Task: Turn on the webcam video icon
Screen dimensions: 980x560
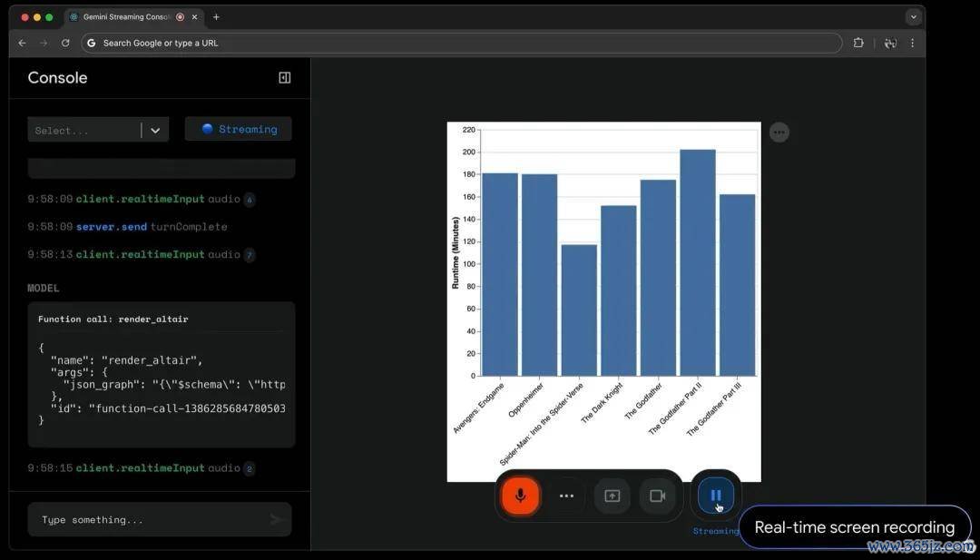Action: (x=658, y=496)
